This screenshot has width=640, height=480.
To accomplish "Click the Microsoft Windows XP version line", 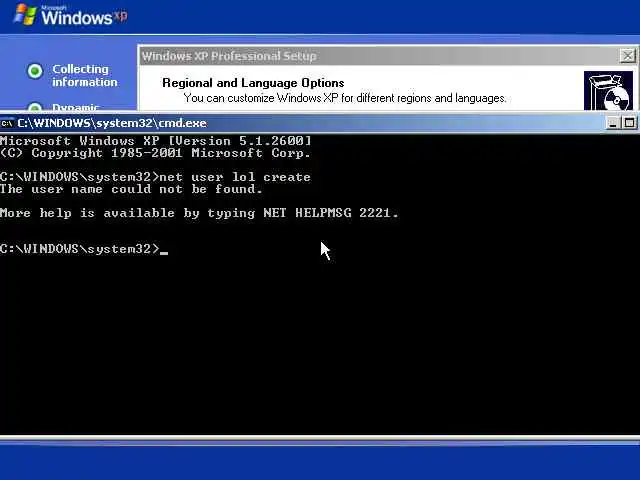I will point(156,141).
